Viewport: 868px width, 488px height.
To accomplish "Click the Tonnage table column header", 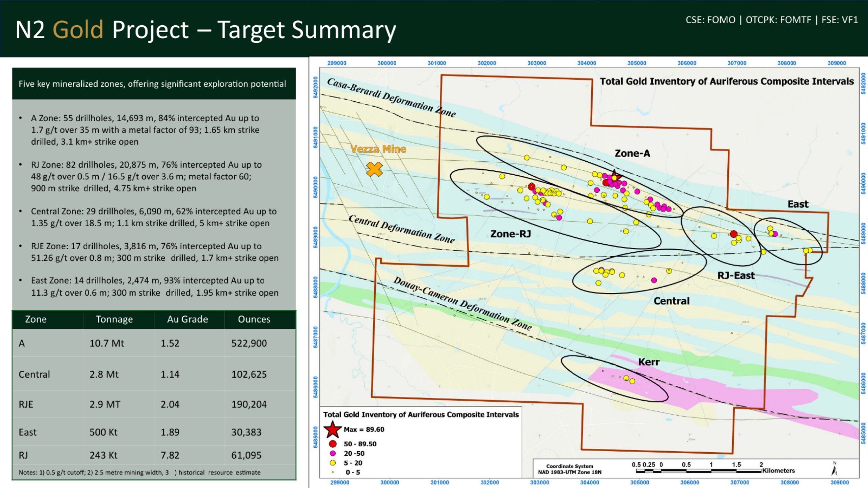I will point(114,319).
